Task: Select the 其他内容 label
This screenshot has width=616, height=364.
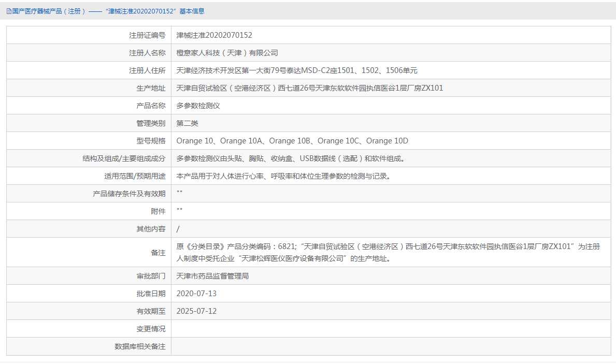Action: coord(151,229)
